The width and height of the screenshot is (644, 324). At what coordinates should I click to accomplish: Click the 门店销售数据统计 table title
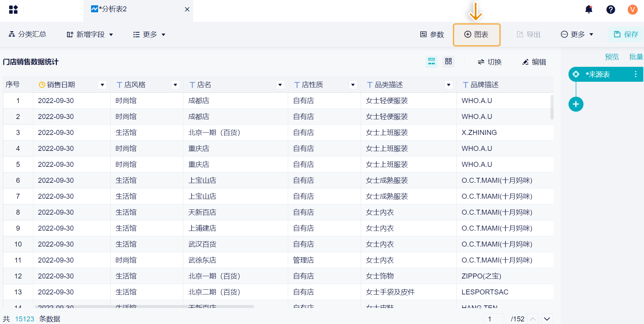31,62
